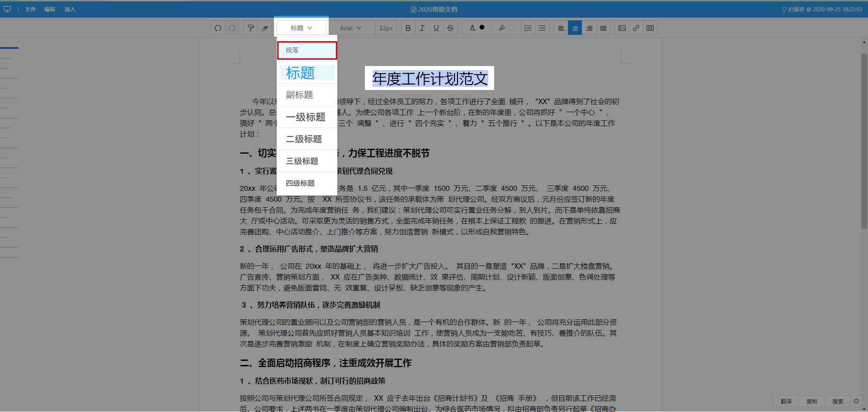
Task: Choose 副标题 subtitle style
Action: click(x=307, y=95)
